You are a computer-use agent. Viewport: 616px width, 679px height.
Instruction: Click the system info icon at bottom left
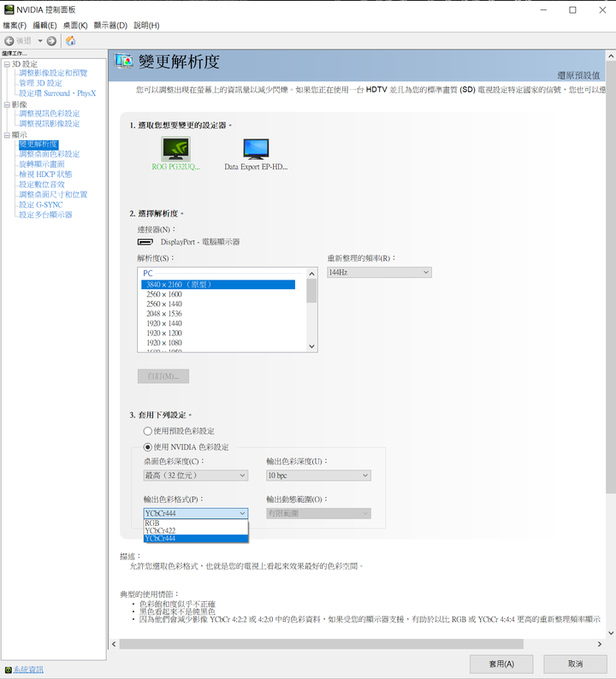tap(8, 670)
